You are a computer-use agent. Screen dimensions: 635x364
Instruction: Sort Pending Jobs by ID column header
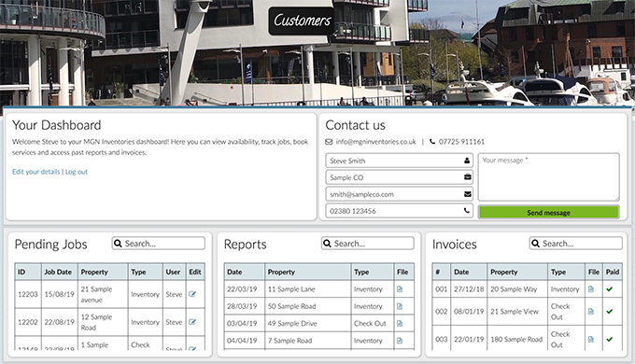pos(28,272)
